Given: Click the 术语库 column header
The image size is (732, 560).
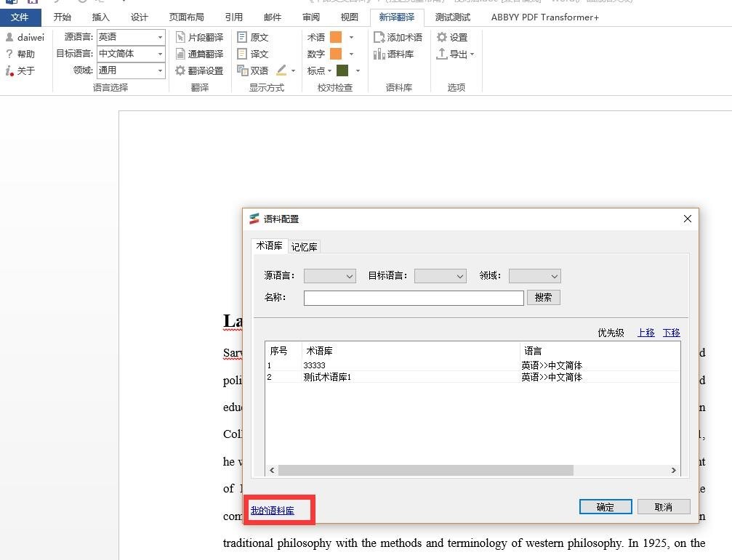Looking at the screenshot, I should 411,351.
